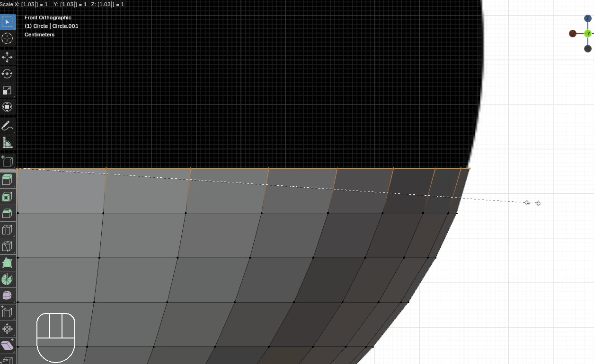Select the Poly Build tool

click(7, 263)
